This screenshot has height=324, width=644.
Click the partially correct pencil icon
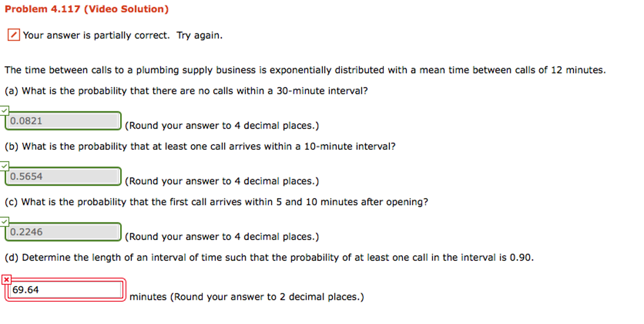pos(14,35)
